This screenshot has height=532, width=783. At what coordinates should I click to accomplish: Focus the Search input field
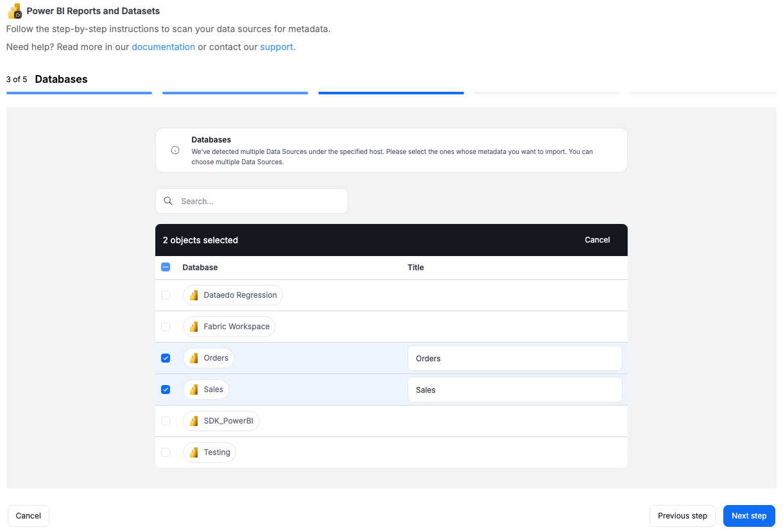point(252,201)
